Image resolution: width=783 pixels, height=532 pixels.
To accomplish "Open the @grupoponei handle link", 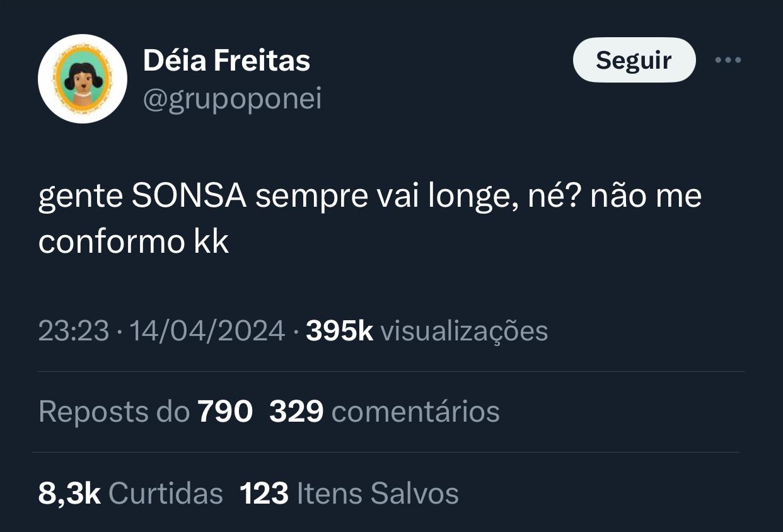I will click(x=232, y=100).
